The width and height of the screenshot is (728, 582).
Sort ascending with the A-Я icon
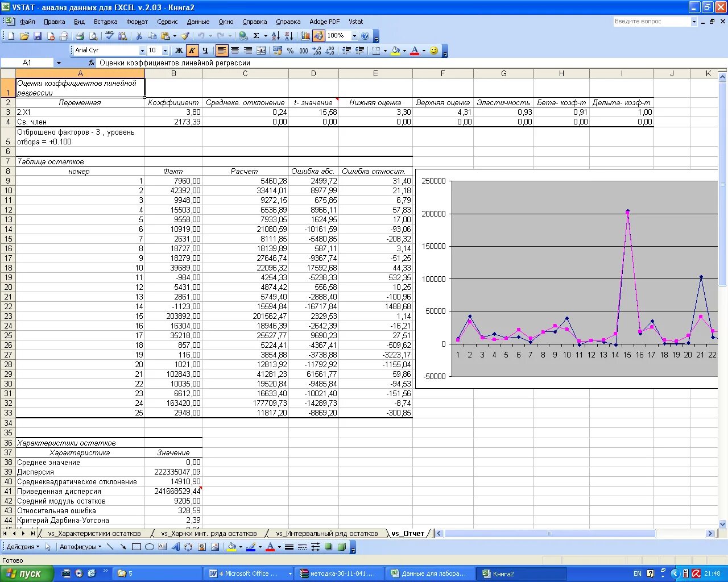coord(276,36)
